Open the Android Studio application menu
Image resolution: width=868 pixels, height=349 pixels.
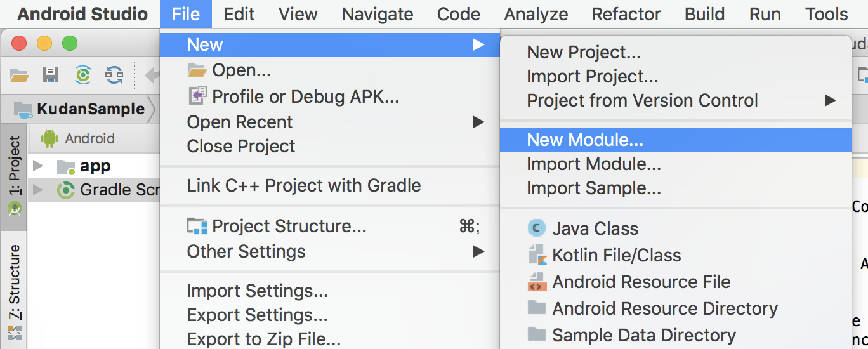click(82, 14)
